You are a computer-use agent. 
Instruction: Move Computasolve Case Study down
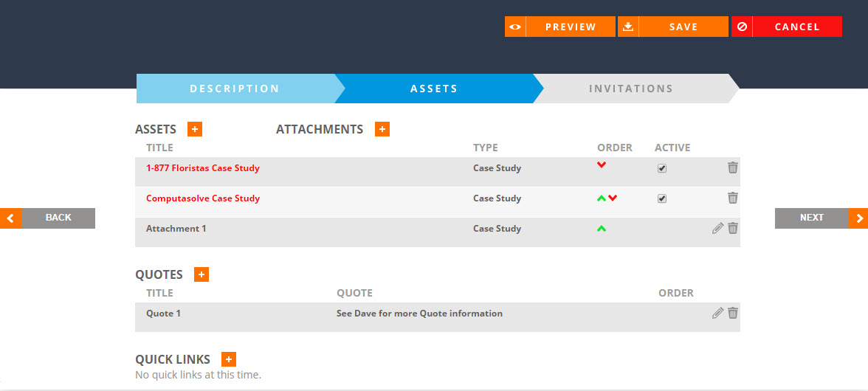coord(613,198)
